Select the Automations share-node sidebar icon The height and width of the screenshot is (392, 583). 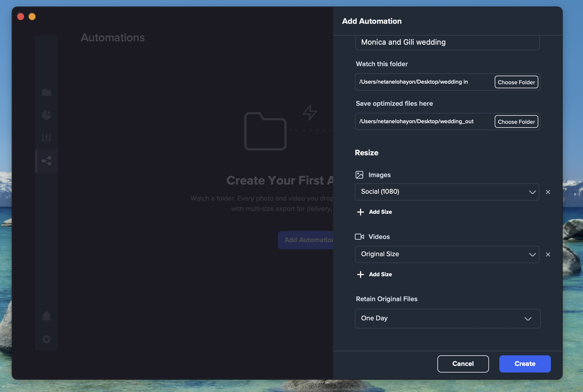(46, 161)
